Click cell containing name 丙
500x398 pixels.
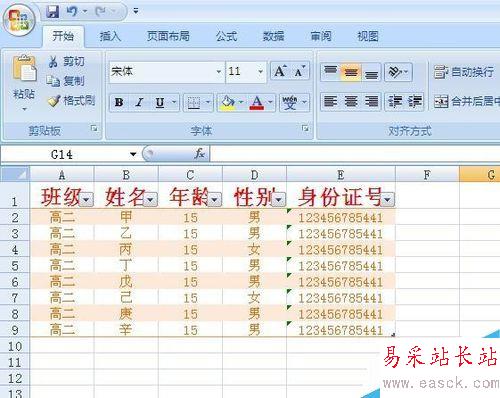coord(126,249)
